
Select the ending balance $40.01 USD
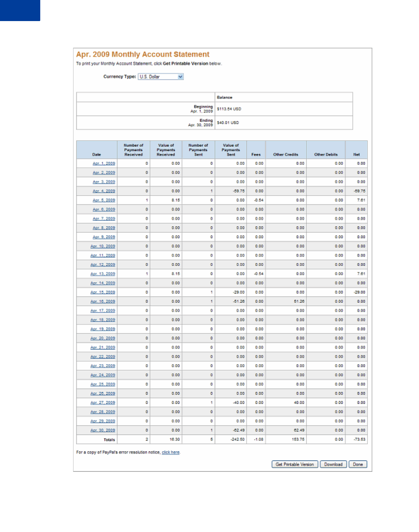tap(228, 123)
